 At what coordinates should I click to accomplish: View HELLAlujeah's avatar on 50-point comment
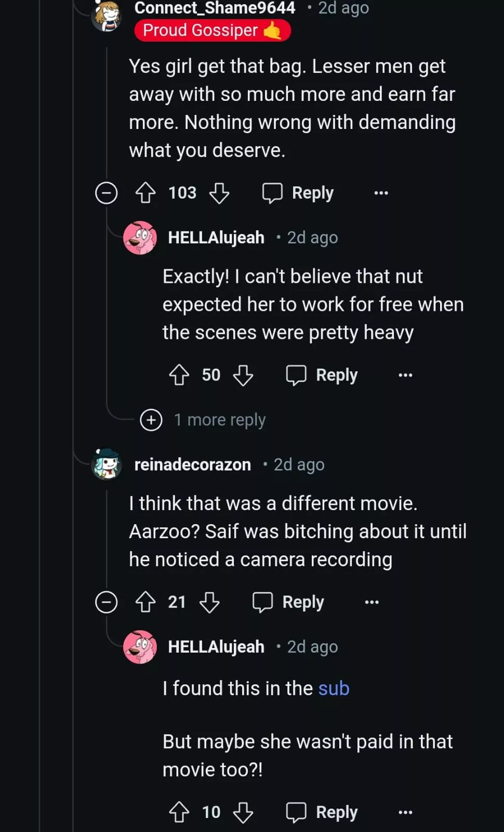pyautogui.click(x=140, y=238)
